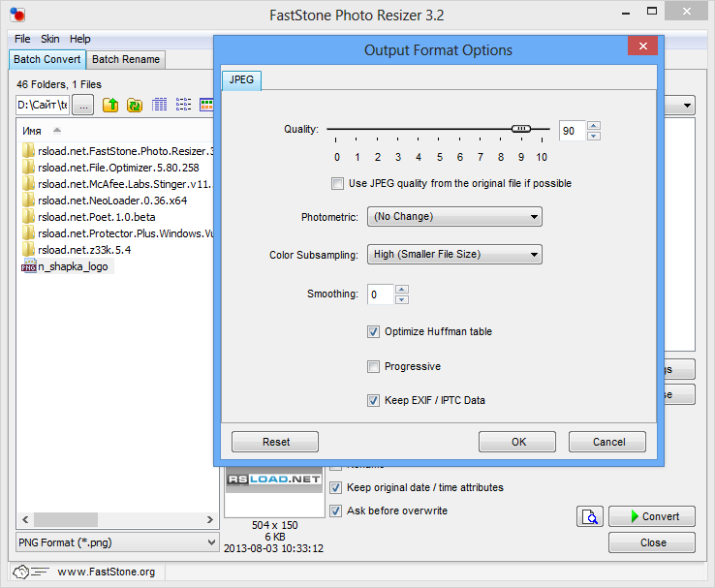Select folder rsload.net.FastStone.Photo.Resizer
Screen dimensions: 715x588
point(126,151)
